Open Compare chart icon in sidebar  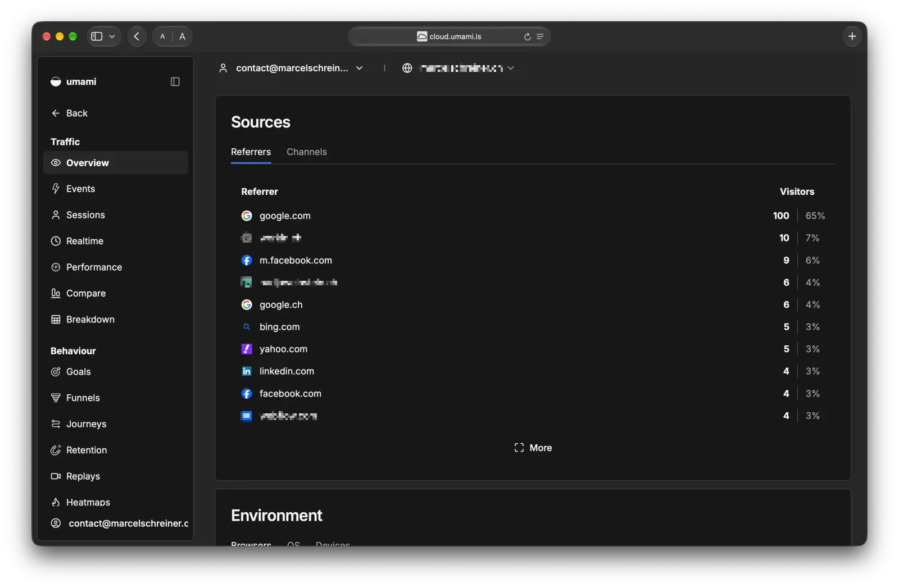(56, 293)
